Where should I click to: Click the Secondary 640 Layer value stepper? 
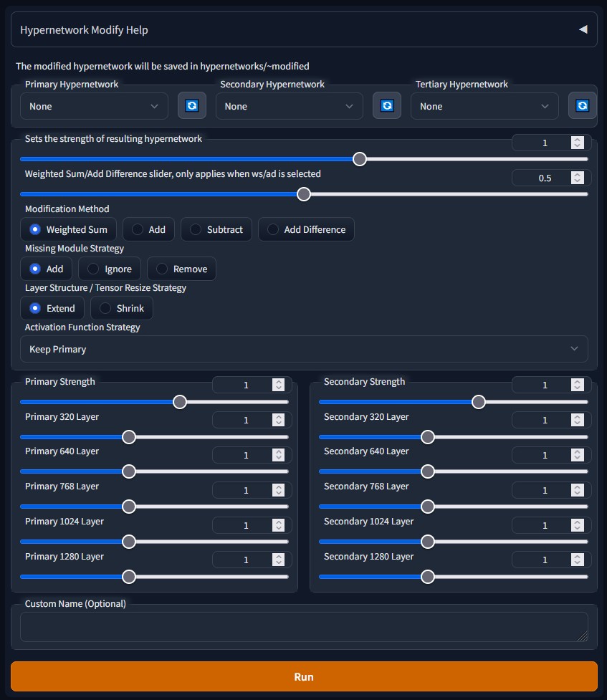tap(577, 455)
